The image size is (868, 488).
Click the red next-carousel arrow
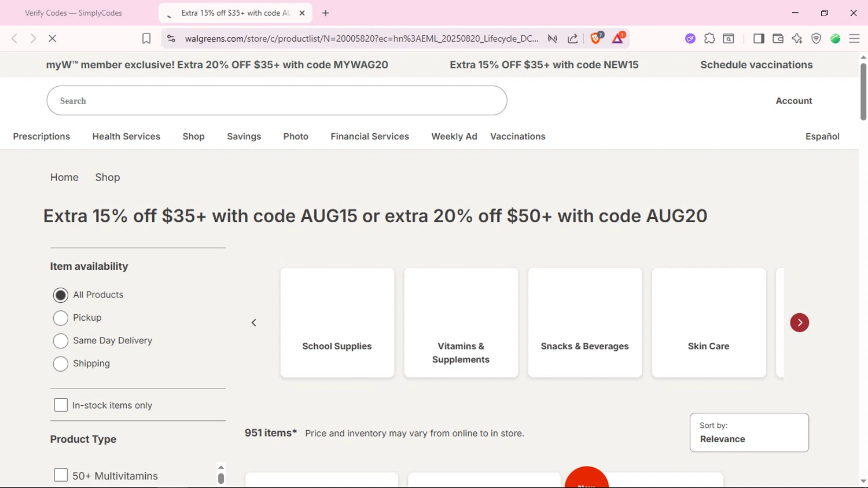(x=800, y=322)
